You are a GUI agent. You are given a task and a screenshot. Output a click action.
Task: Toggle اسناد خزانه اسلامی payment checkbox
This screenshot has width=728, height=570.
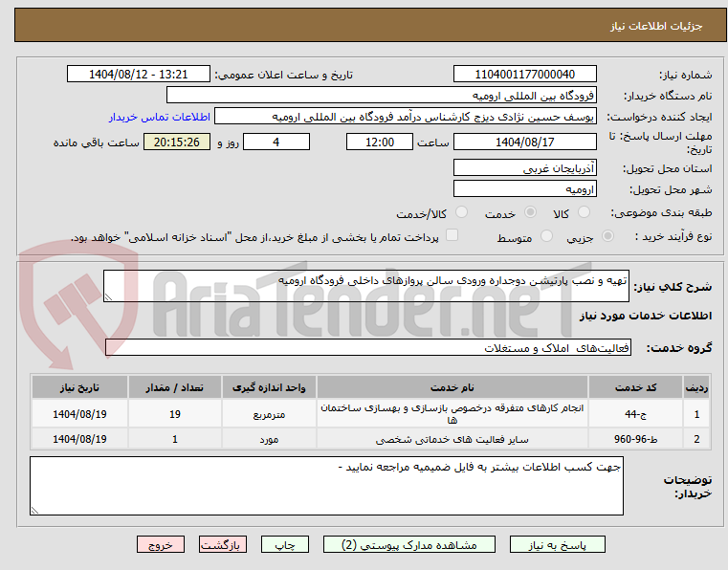coord(452,235)
